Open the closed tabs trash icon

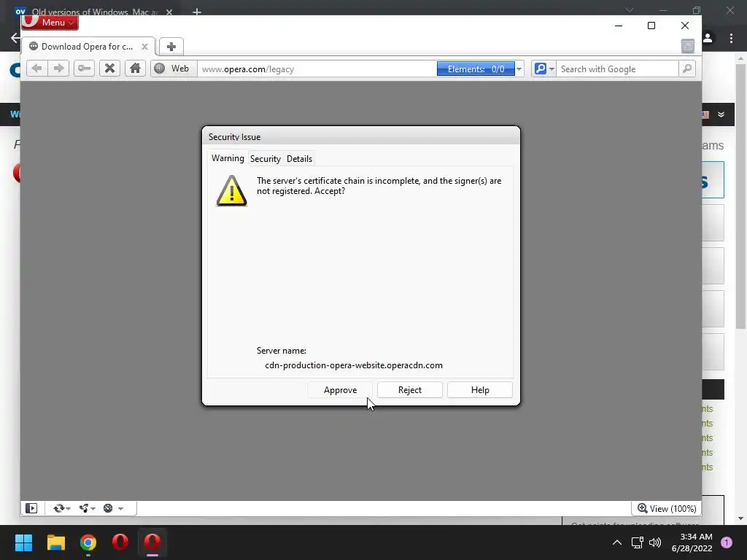pyautogui.click(x=687, y=46)
